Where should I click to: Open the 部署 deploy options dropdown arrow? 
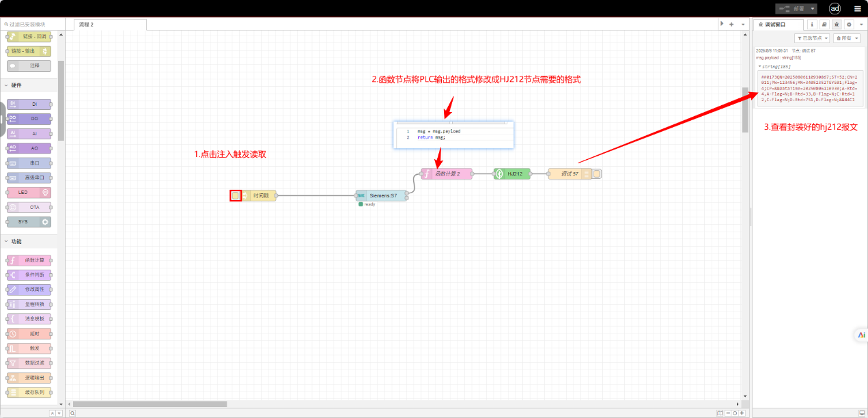[812, 9]
